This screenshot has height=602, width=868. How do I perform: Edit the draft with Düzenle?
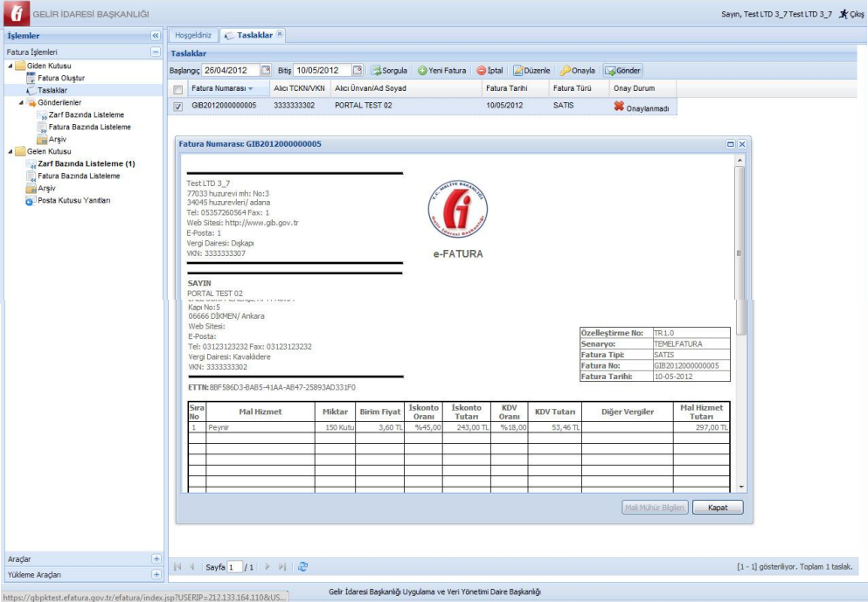(x=531, y=71)
